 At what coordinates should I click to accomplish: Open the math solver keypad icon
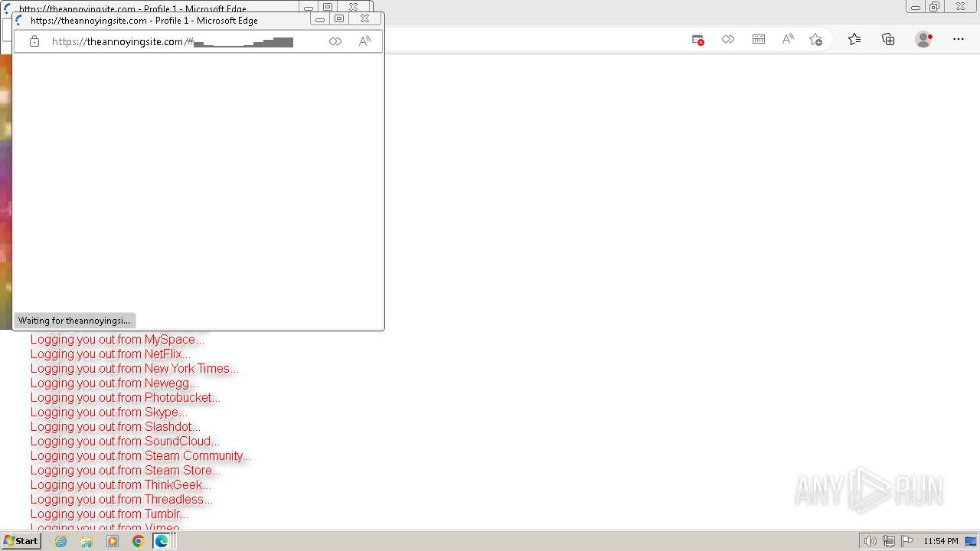(759, 40)
